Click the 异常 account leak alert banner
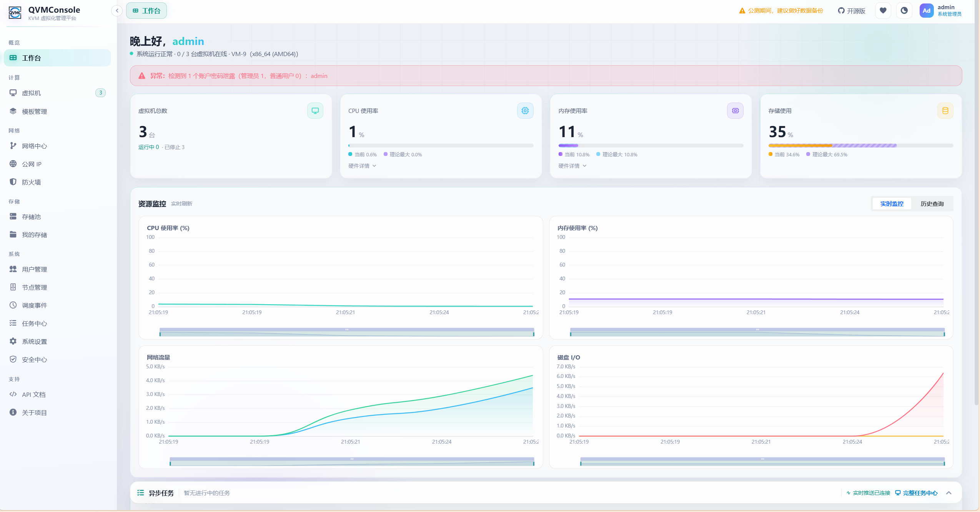 coord(546,76)
